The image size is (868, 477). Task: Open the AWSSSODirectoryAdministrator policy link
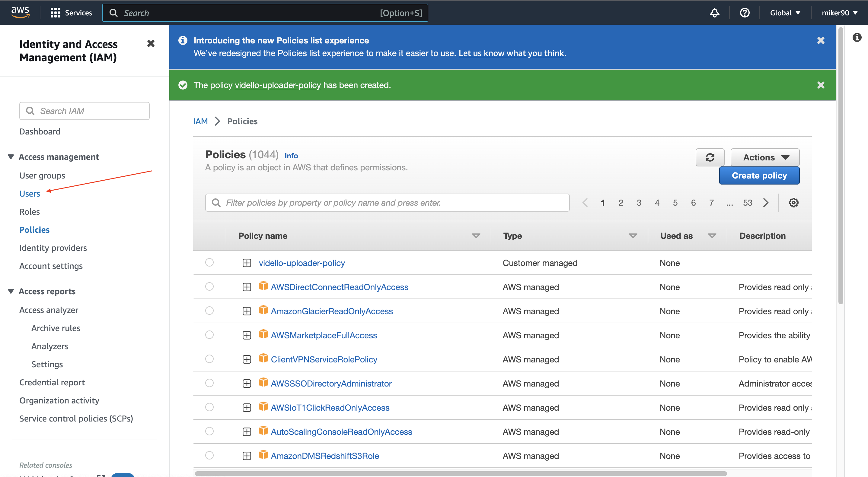[x=331, y=384]
